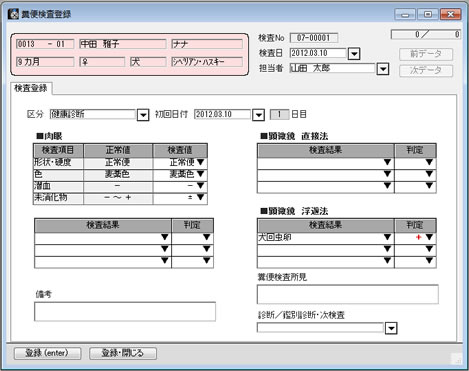Click the 糞便検査所見 text box
The width and height of the screenshot is (469, 371).
point(348,294)
